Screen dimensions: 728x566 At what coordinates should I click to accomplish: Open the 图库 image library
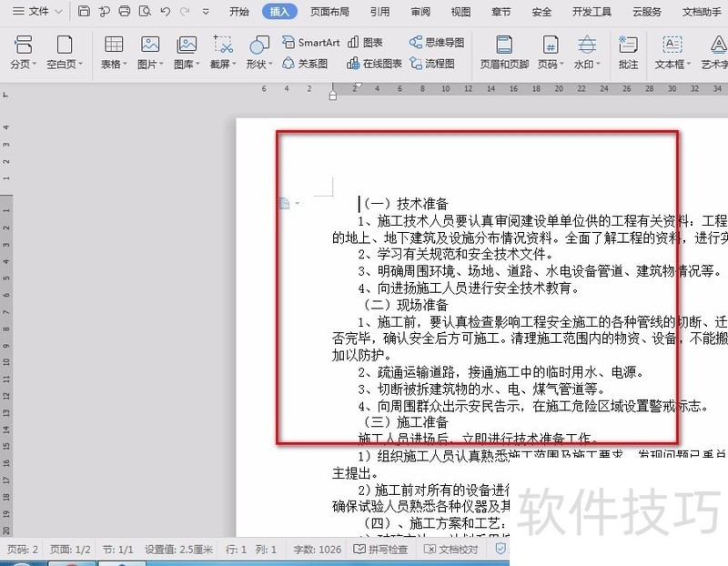coord(187,53)
